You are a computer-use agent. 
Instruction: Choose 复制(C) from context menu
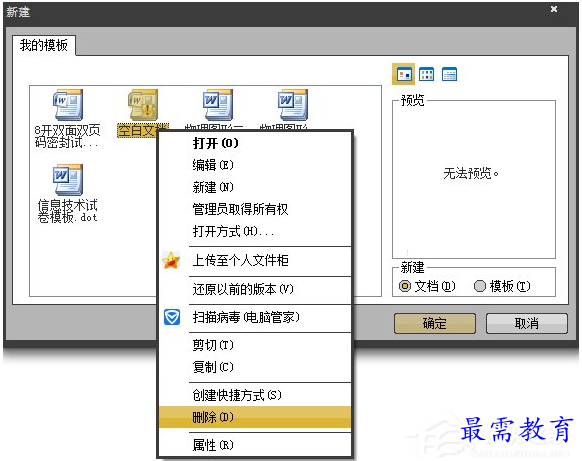point(255,367)
